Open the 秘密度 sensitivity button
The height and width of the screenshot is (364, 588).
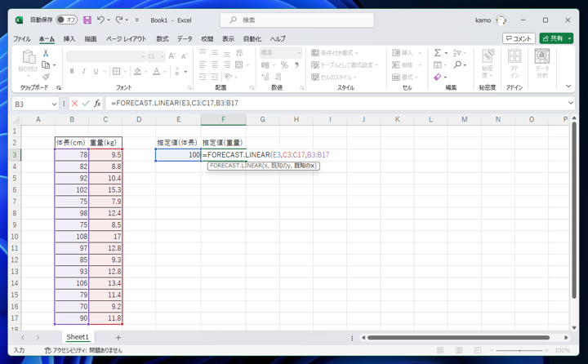point(488,64)
